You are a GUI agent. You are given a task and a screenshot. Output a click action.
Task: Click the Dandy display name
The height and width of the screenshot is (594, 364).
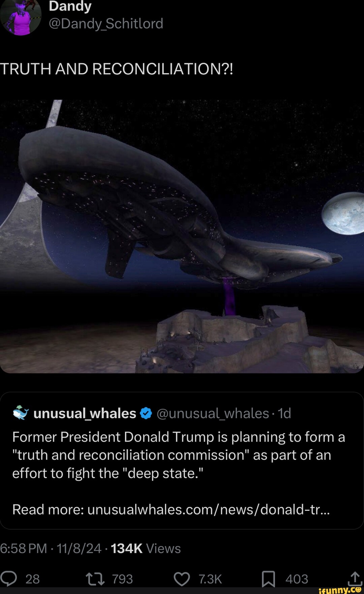(70, 6)
